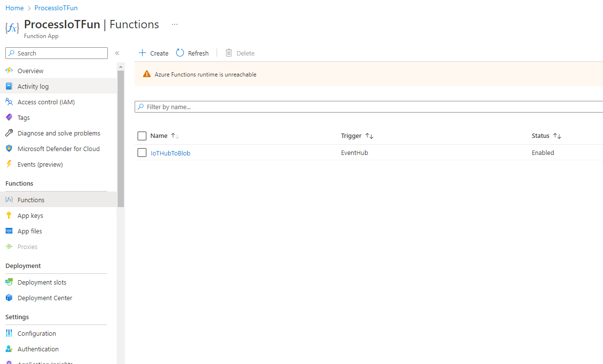Click the magnifier icon in sidebar search
The image size is (603, 364).
(12, 53)
